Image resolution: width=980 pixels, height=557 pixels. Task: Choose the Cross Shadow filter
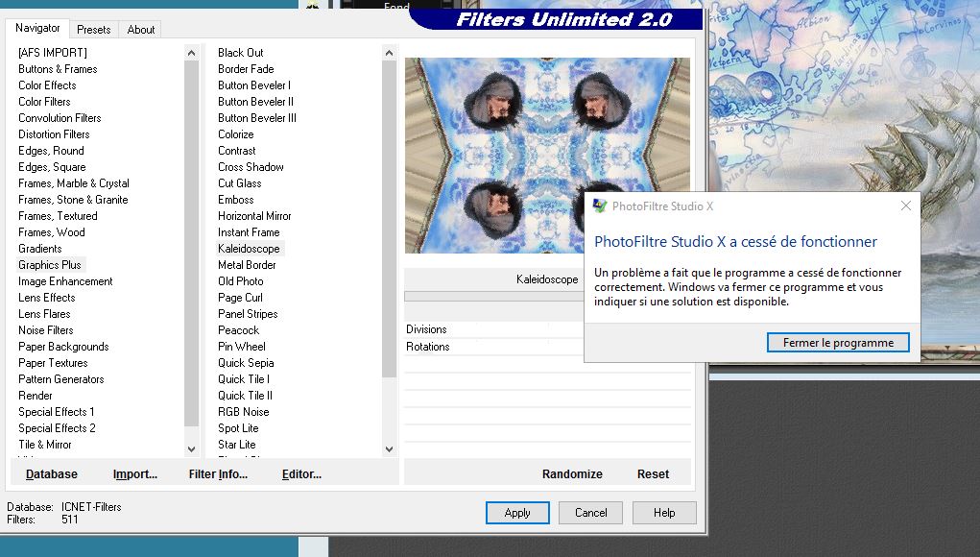point(251,167)
